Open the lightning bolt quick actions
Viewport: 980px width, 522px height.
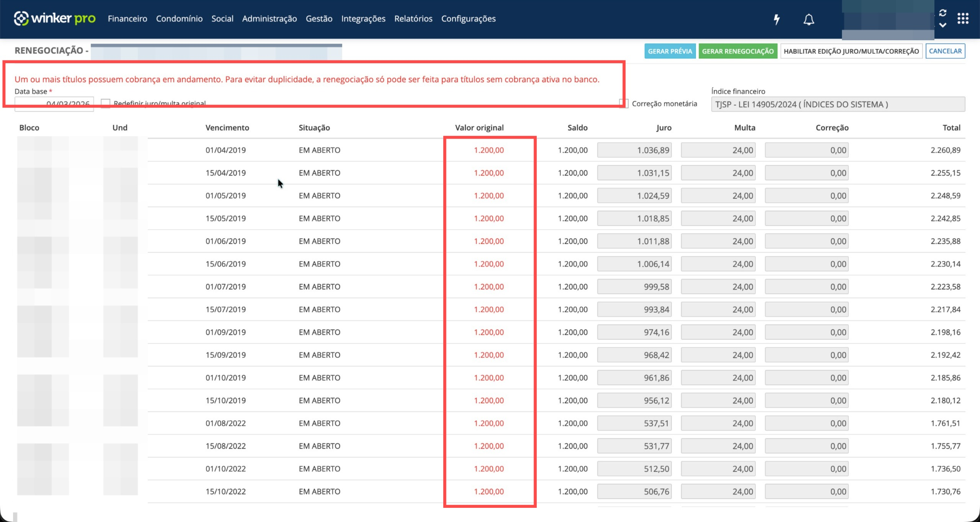tap(776, 19)
